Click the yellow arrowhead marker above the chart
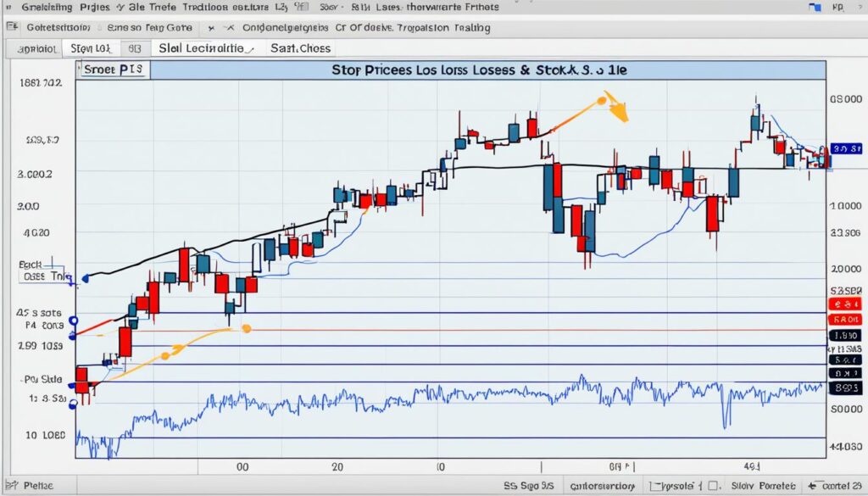The width and height of the screenshot is (868, 496). 618,108
